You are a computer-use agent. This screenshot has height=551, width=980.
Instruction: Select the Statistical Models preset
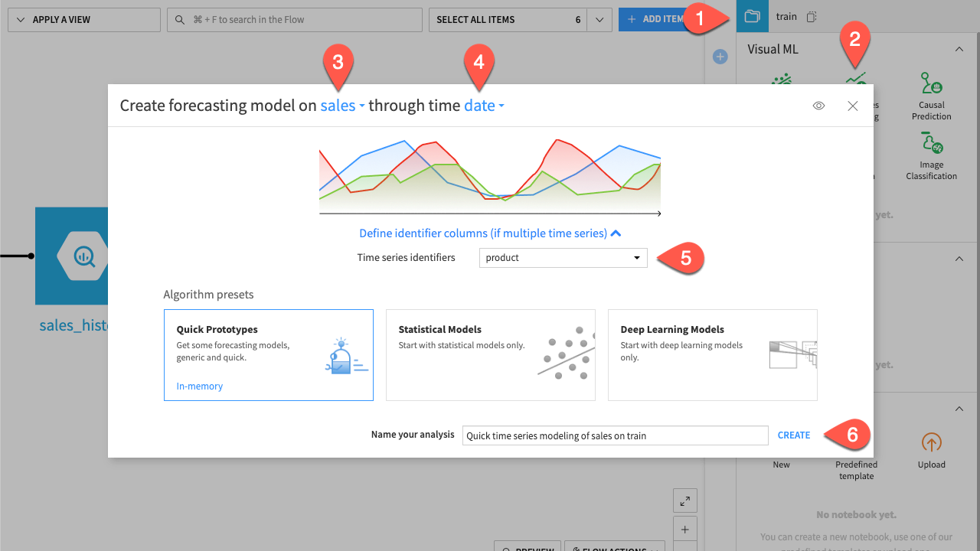[x=490, y=354]
